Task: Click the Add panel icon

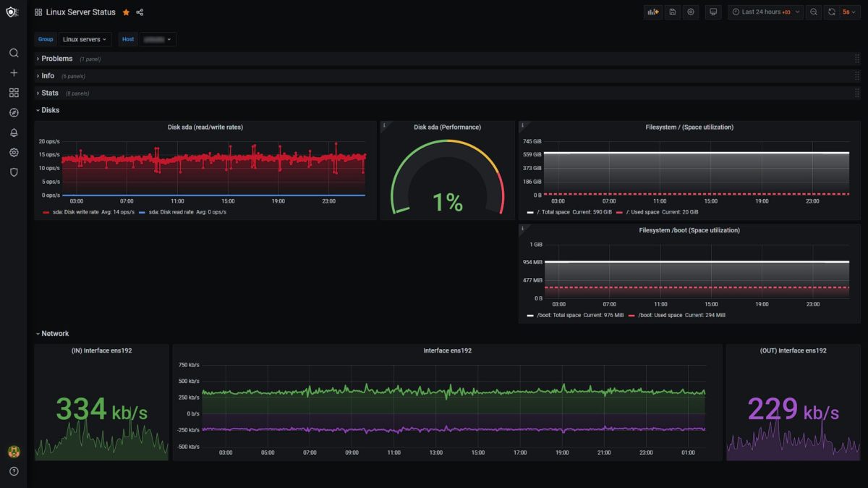Action: pyautogui.click(x=653, y=12)
